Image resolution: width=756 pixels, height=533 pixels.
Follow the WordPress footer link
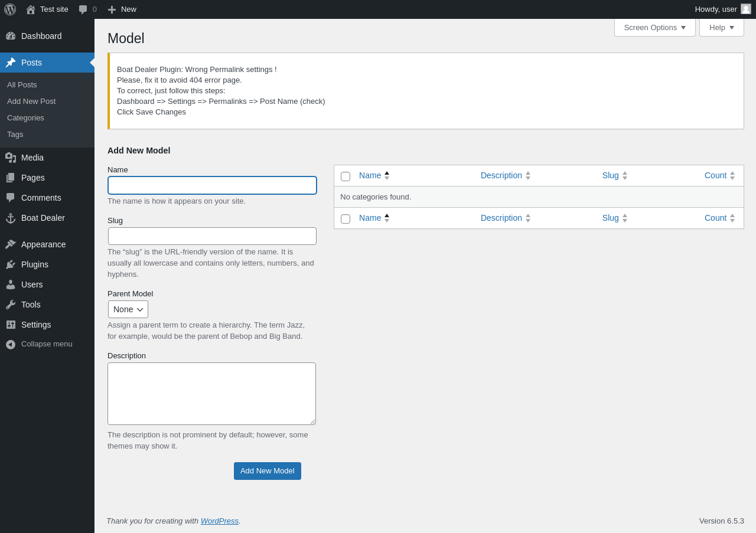pyautogui.click(x=220, y=521)
